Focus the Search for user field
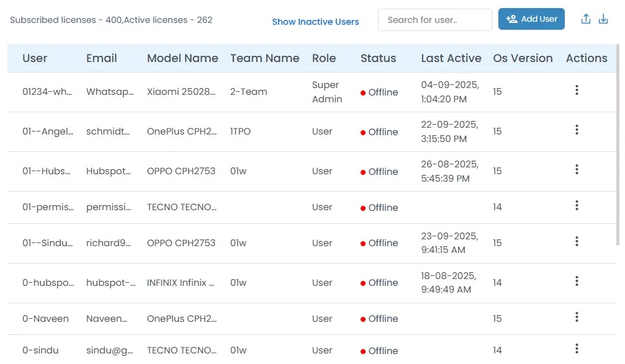Image resolution: width=625 pixels, height=364 pixels. pos(434,20)
